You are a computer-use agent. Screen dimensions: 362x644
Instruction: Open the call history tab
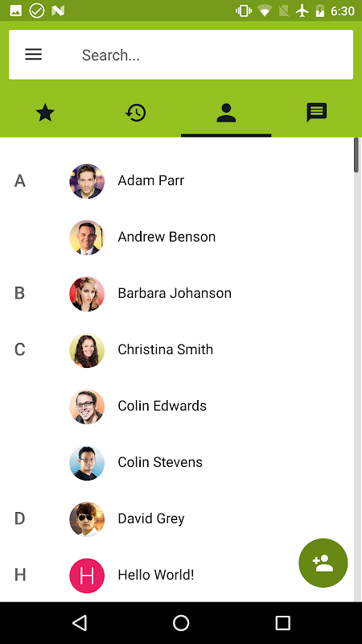pos(136,113)
